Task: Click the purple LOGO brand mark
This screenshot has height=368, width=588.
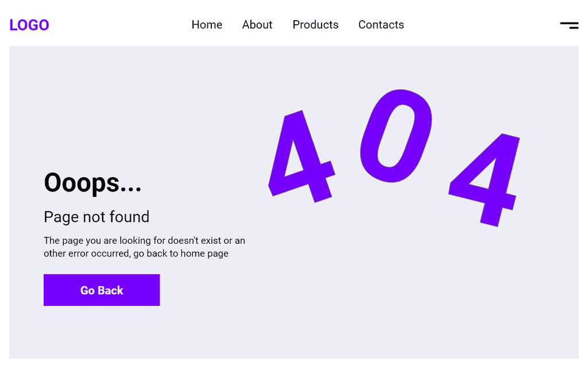Action: [x=29, y=25]
